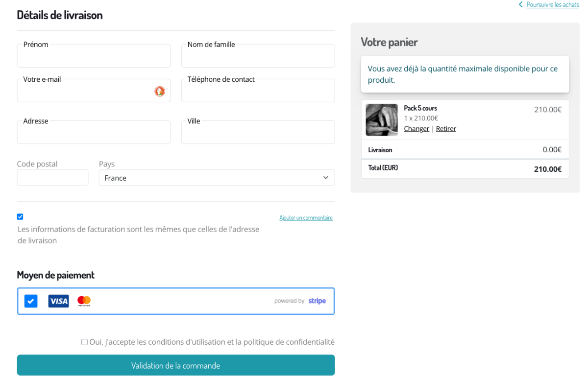Click the dropdown arrow next to France
Image resolution: width=588 pixels, height=379 pixels.
pyautogui.click(x=326, y=178)
